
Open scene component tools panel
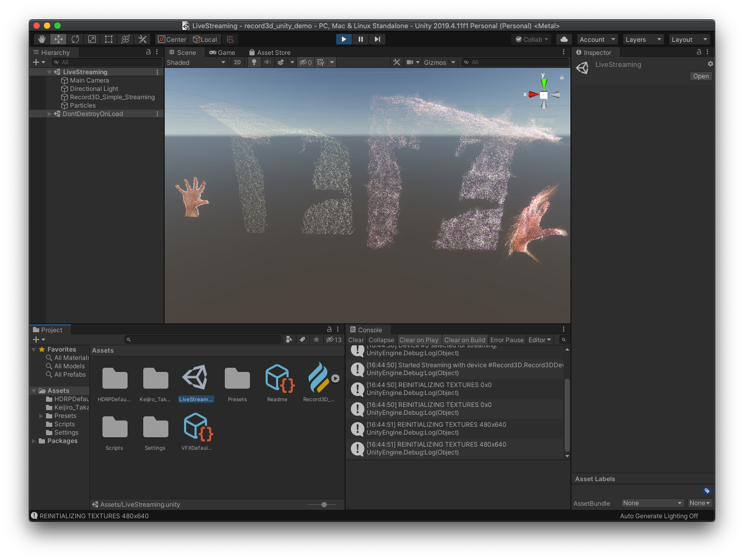pyautogui.click(x=397, y=62)
